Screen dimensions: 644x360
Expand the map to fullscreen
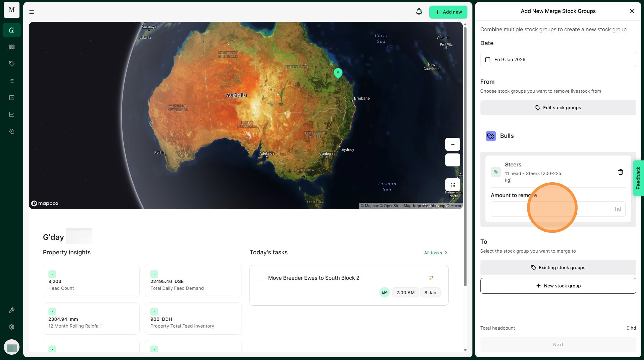click(453, 185)
